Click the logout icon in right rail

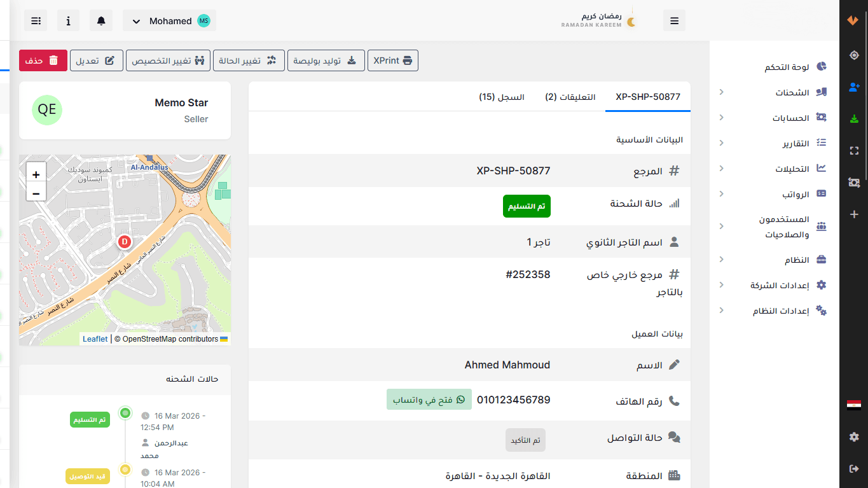tap(853, 468)
